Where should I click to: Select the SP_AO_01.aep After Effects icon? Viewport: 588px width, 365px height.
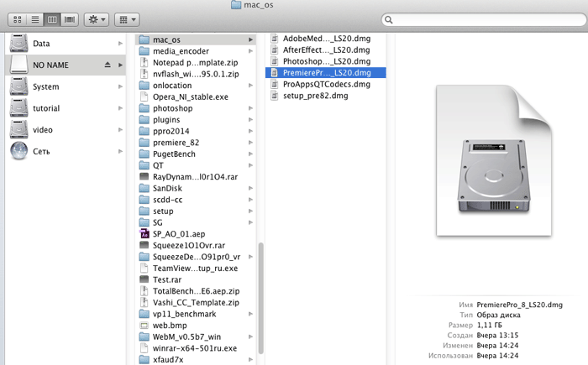tap(144, 234)
